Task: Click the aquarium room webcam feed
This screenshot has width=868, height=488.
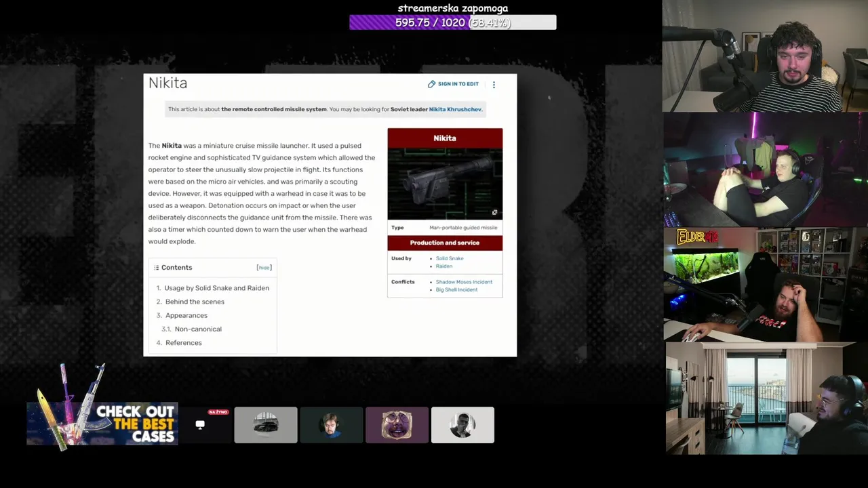Action: coord(766,285)
